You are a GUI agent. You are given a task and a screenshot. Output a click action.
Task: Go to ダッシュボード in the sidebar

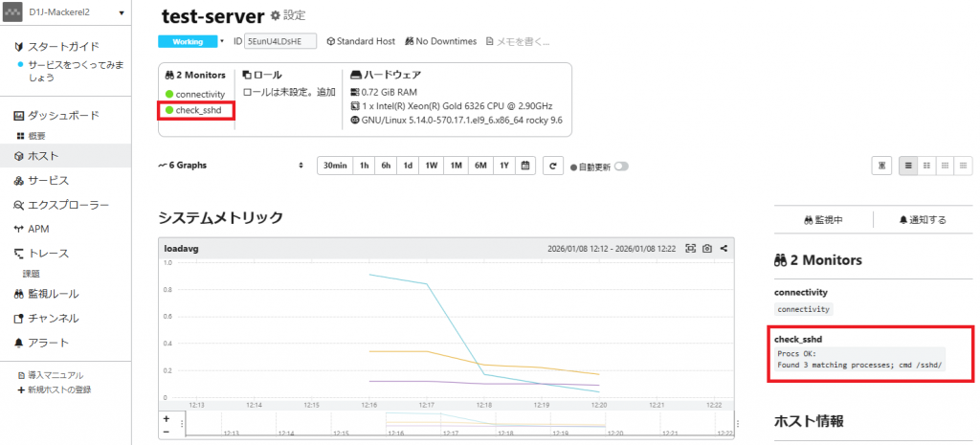pyautogui.click(x=61, y=116)
